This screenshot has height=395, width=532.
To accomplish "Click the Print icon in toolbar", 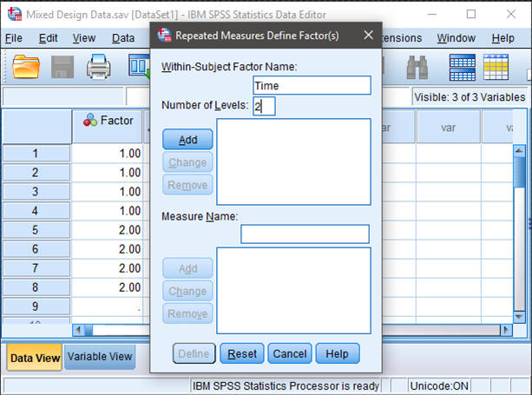I will (x=98, y=67).
